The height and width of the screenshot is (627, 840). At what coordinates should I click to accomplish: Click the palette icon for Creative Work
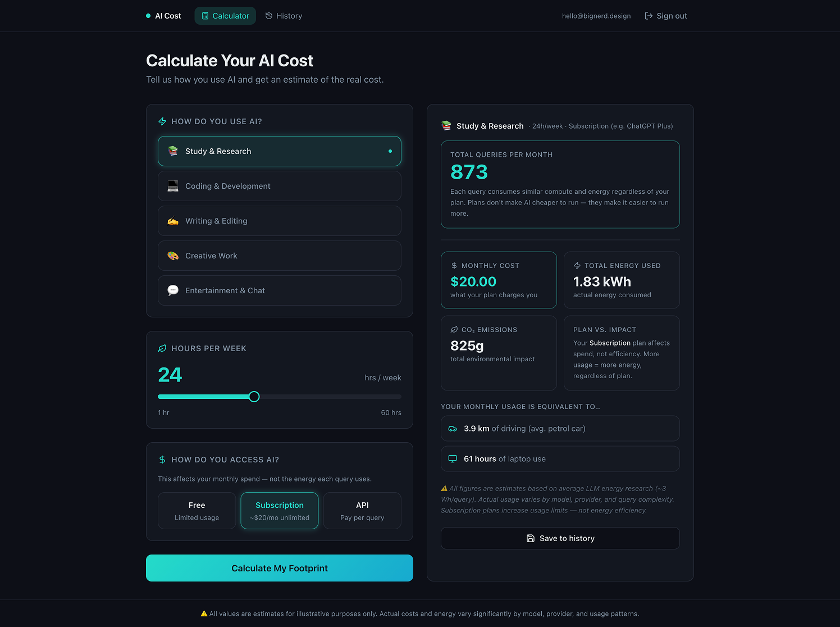[173, 256]
